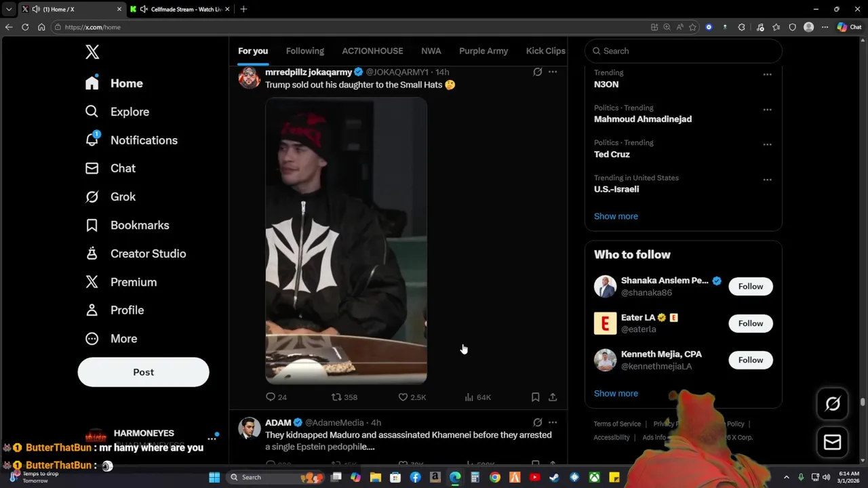
Task: Open Steam from the taskbar
Action: 554,477
